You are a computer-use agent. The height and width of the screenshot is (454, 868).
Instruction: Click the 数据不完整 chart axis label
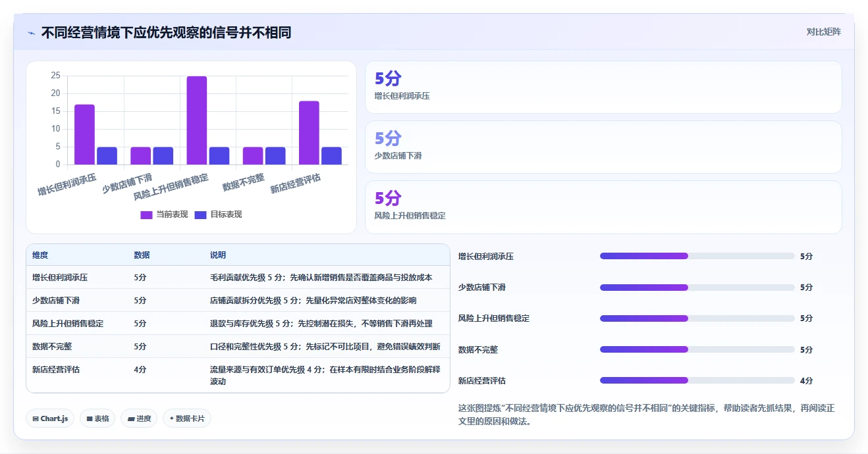tap(244, 182)
